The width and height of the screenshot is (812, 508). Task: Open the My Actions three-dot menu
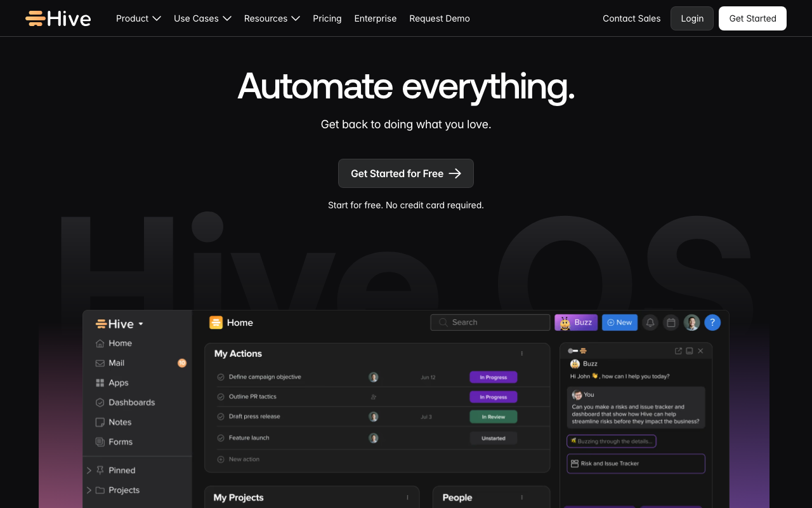[x=522, y=354]
